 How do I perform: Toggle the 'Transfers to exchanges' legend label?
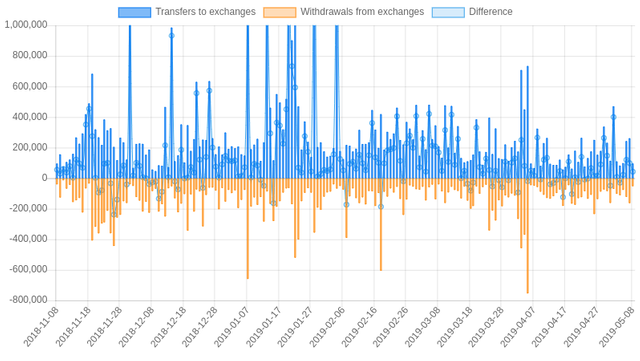click(205, 12)
